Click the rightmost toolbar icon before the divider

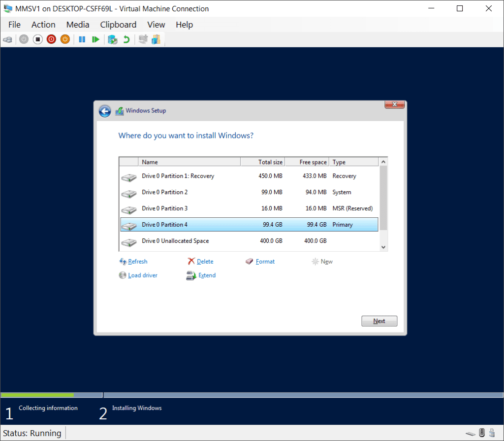click(x=156, y=39)
